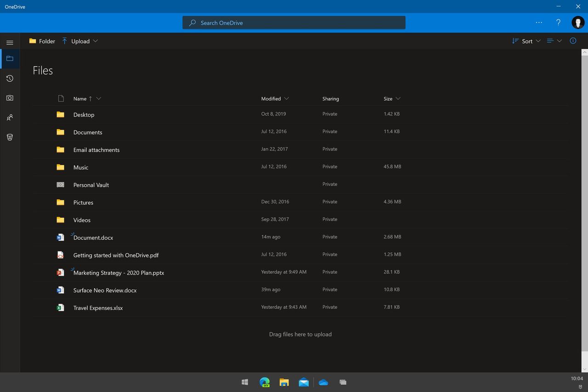Screen dimensions: 588x392
Task: Open the Pictures folder name
Action: (83, 203)
